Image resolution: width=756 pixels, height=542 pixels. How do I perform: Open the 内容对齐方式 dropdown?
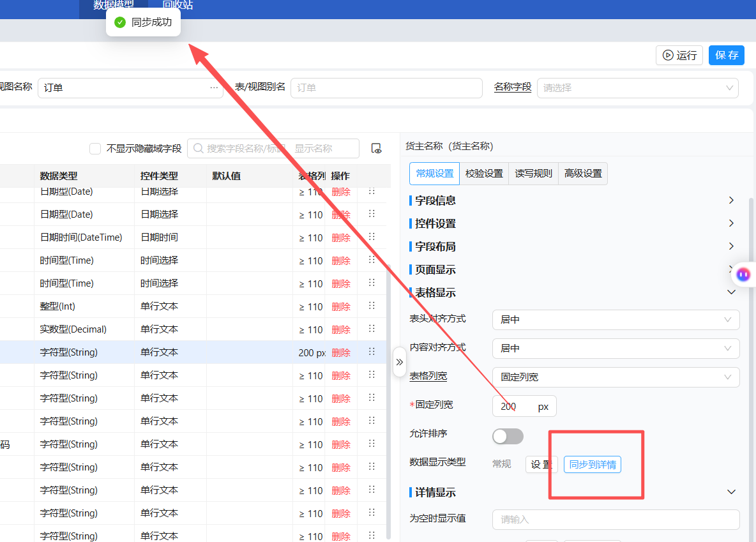coord(616,348)
